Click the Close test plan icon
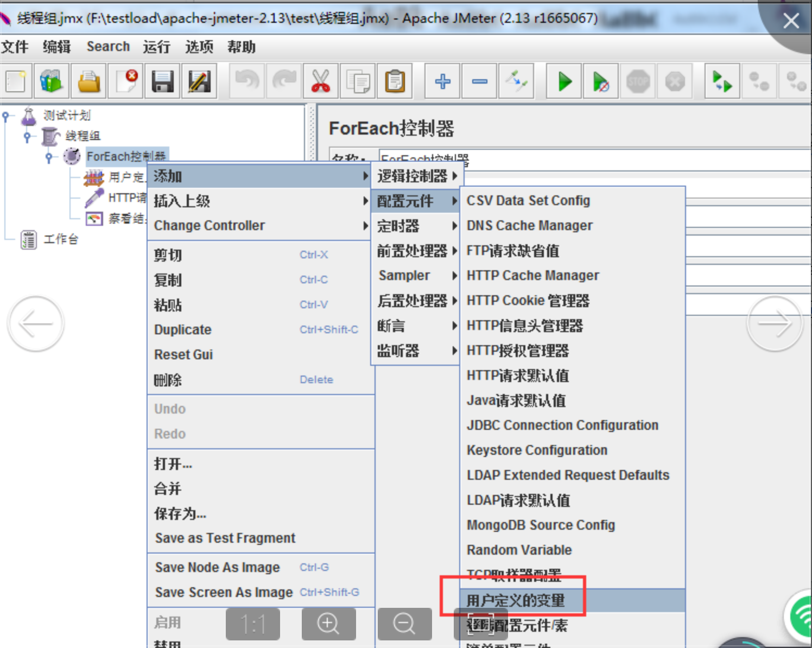812x648 pixels. pyautogui.click(x=125, y=81)
